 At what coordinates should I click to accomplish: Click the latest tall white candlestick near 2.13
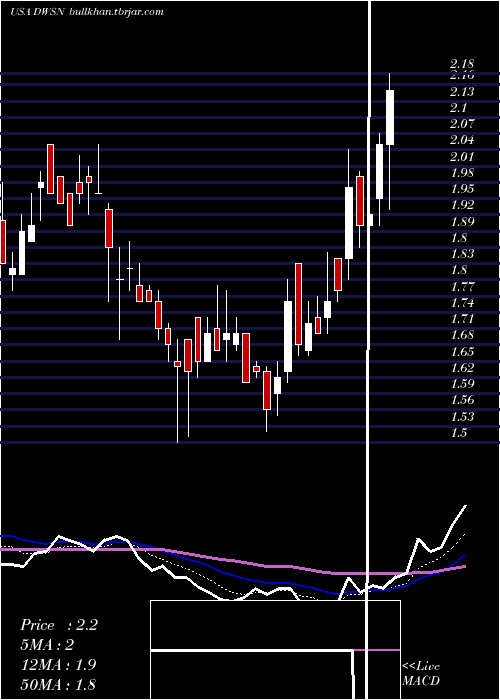390,117
